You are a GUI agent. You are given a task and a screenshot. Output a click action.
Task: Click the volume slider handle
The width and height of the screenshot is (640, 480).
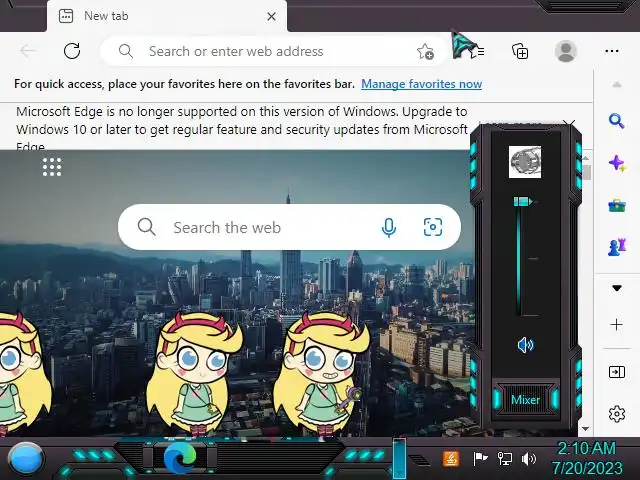[523, 202]
